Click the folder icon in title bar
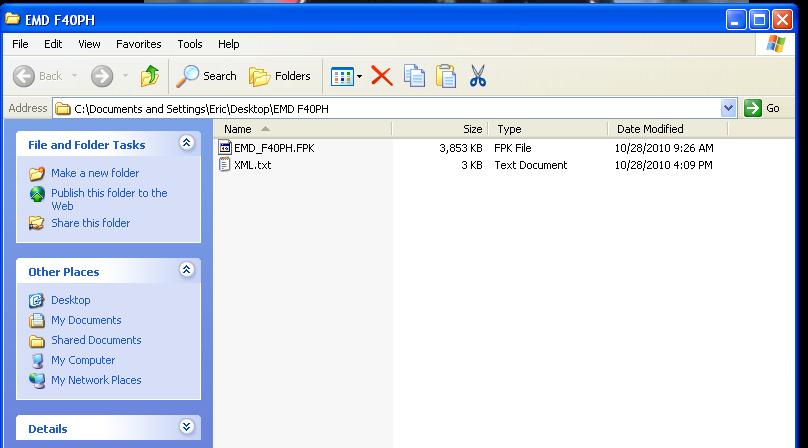Screen dimensions: 808x448 coord(12,19)
